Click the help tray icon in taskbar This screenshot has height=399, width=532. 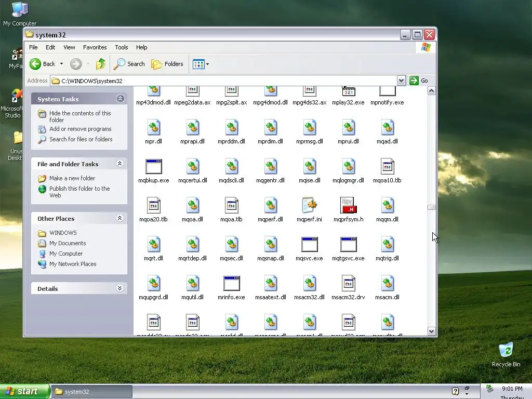click(x=455, y=391)
